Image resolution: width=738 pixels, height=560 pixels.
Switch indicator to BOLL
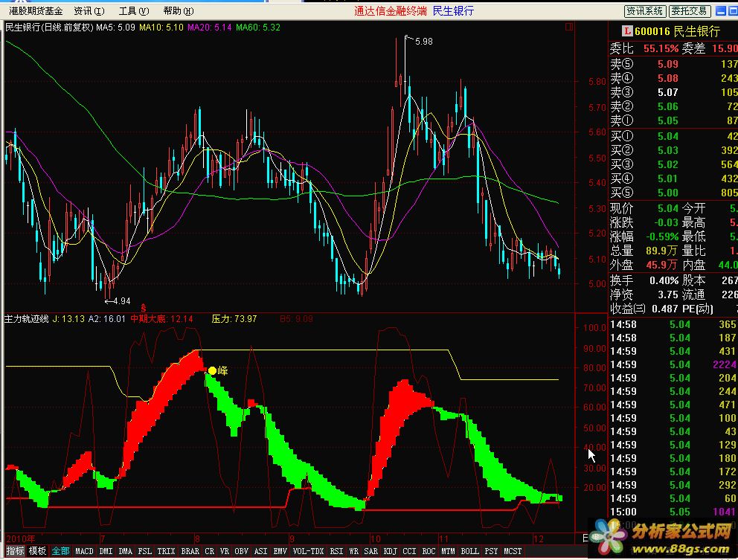click(x=469, y=551)
